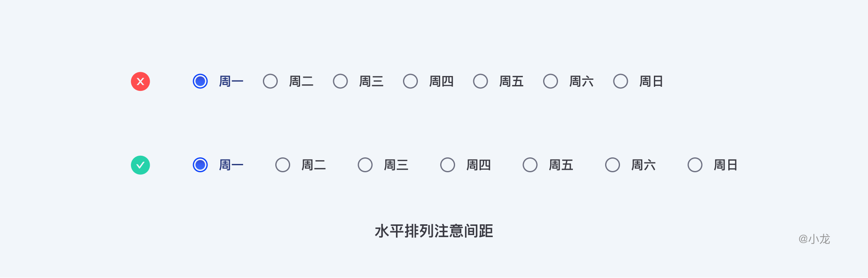This screenshot has width=868, height=278.
Task: Select 周三 radio in top row
Action: (x=341, y=81)
